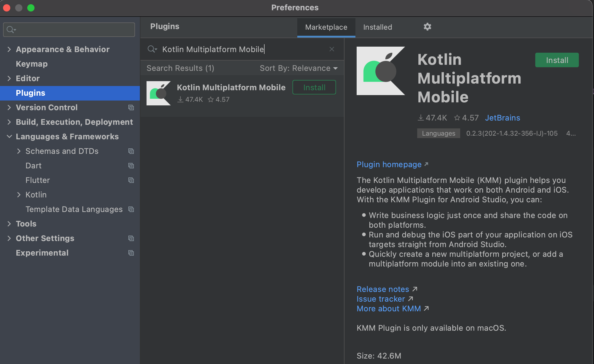Open the Sort By Relevance dropdown
594x364 pixels.
click(x=298, y=68)
